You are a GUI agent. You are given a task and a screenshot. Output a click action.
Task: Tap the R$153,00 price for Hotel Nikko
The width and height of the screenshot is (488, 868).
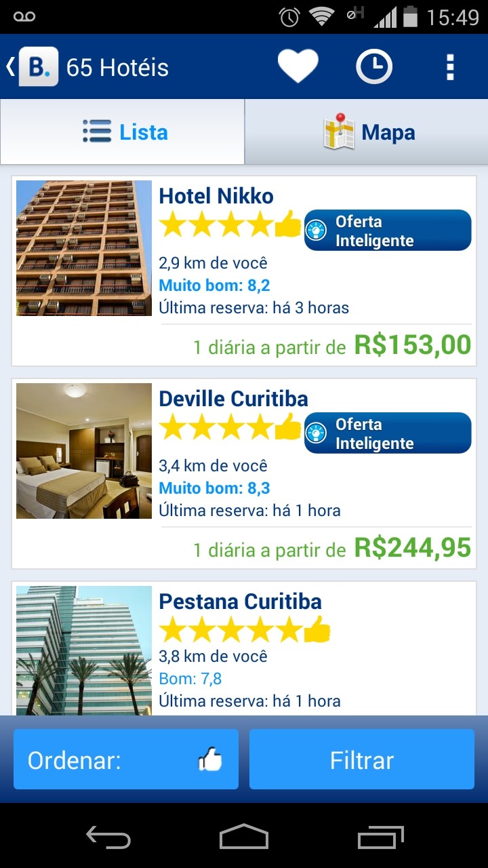pyautogui.click(x=412, y=345)
